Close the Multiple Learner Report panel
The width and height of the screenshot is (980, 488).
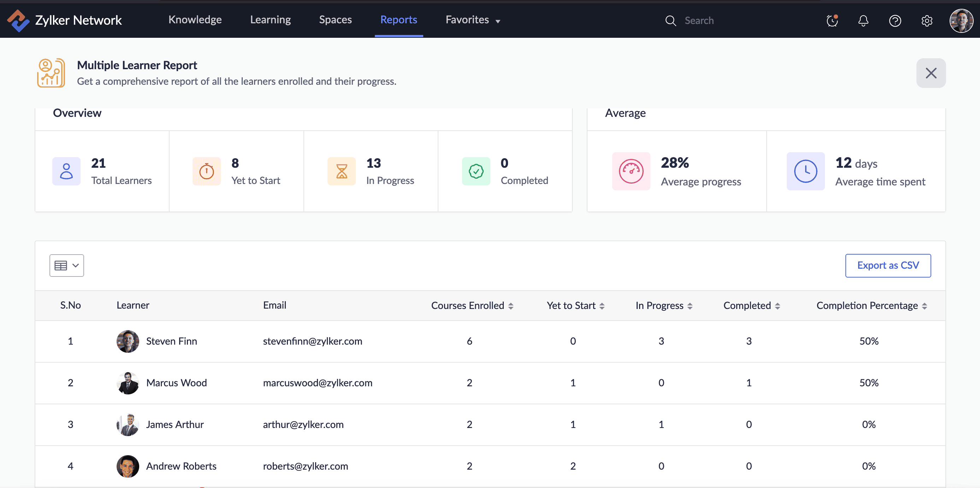[x=931, y=73]
